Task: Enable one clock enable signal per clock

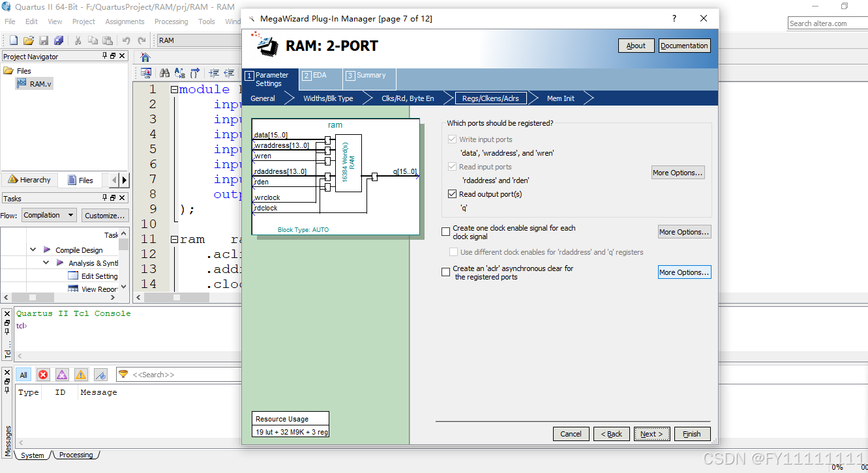Action: (x=446, y=232)
